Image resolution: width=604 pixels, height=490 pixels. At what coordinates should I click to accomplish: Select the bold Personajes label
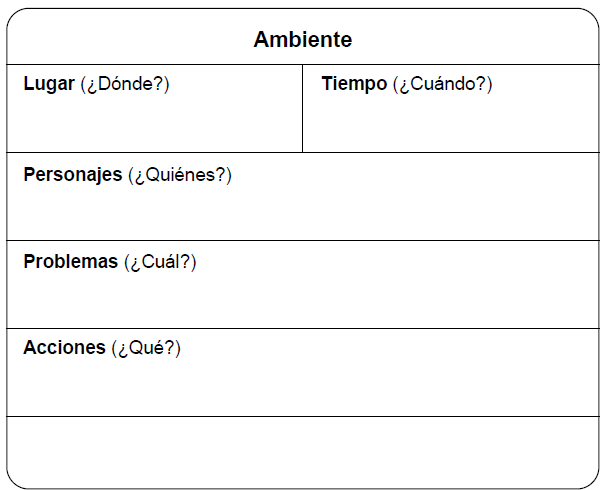pyautogui.click(x=72, y=175)
